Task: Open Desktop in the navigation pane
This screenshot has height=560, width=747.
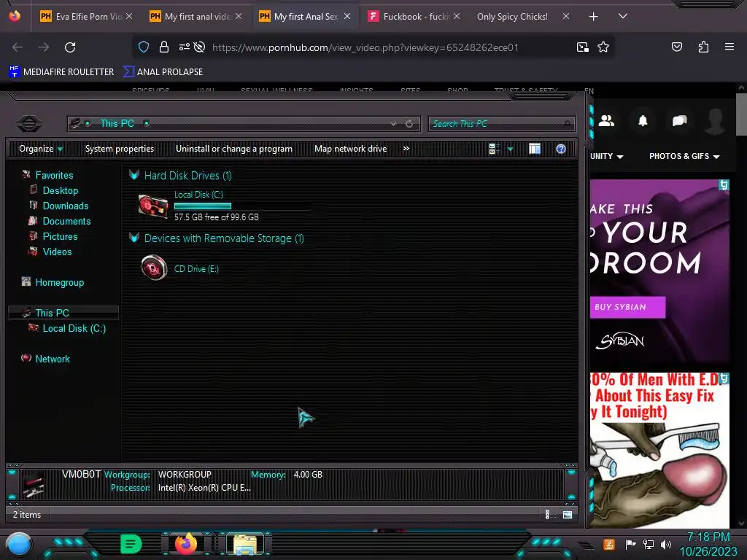Action: click(61, 190)
